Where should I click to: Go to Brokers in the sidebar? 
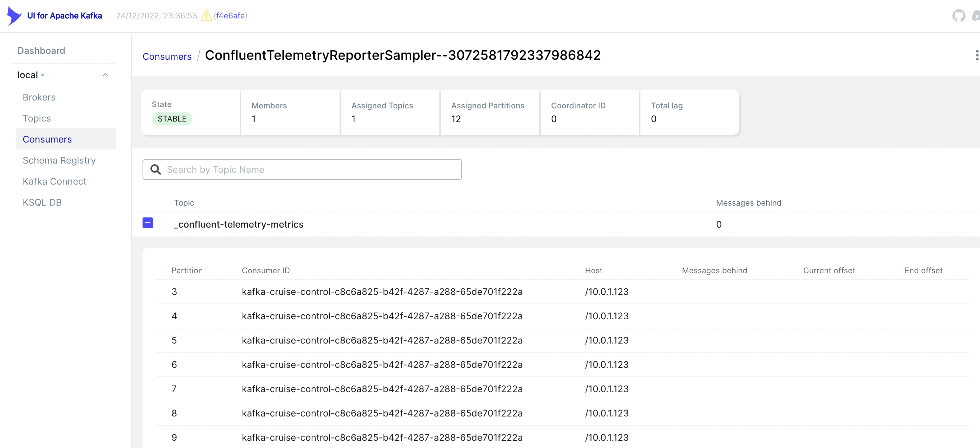click(x=39, y=97)
